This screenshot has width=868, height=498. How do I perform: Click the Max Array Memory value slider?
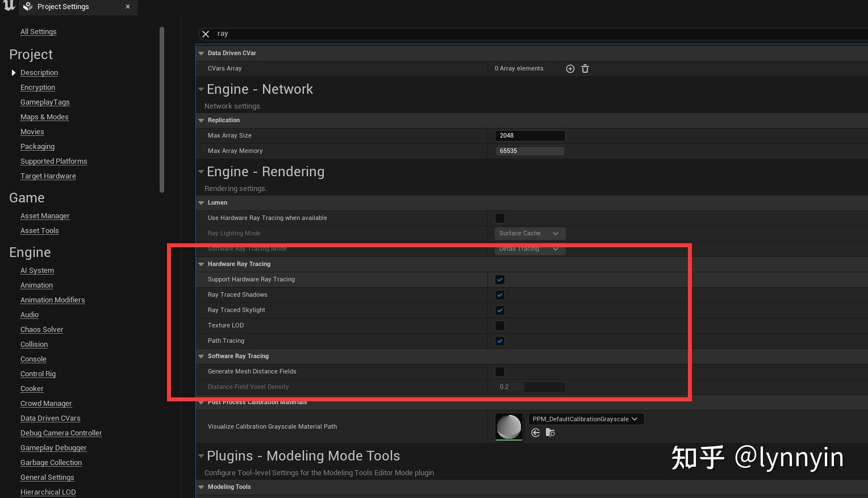point(530,151)
